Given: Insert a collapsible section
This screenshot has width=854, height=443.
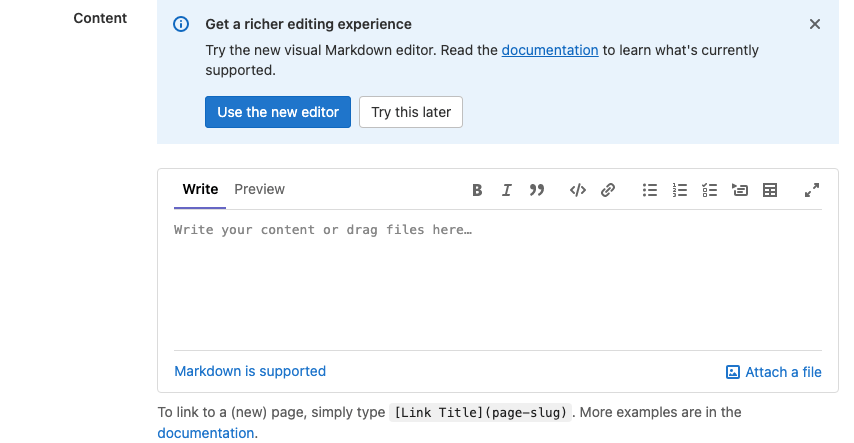Looking at the screenshot, I should [x=740, y=190].
